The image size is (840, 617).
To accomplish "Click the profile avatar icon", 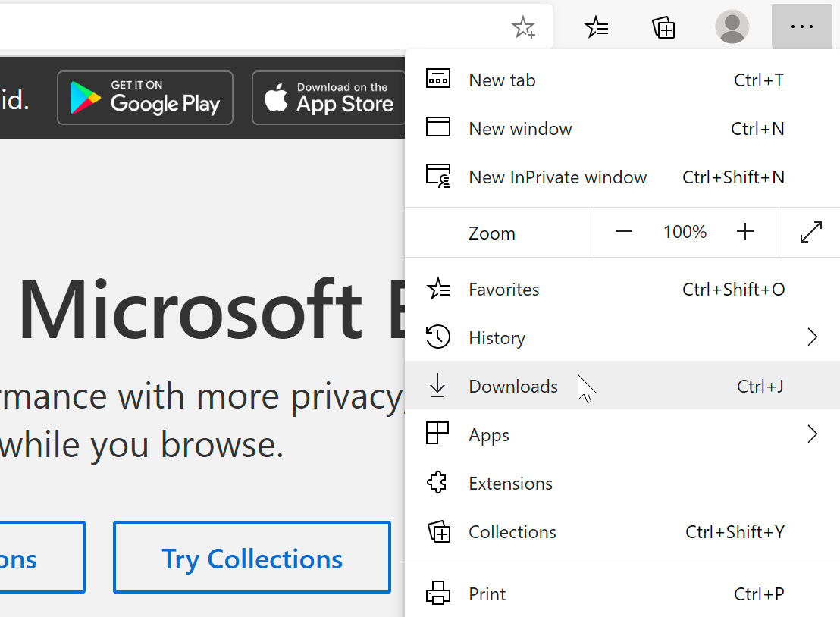I will tap(732, 27).
